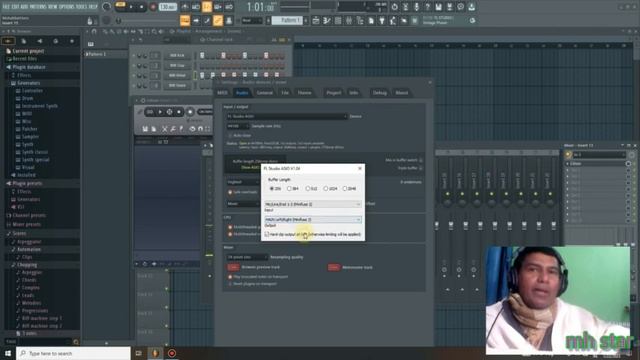
Task: Click the red recorder taskbar icon
Action: pos(172,353)
